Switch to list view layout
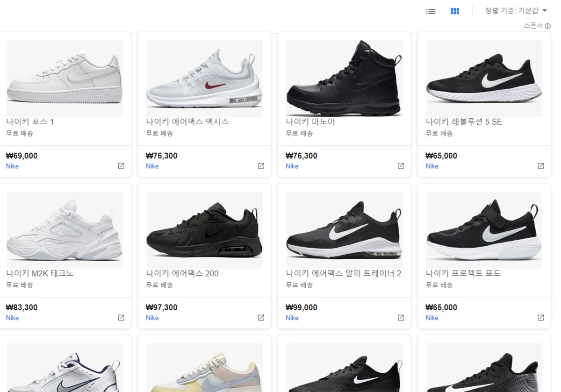The width and height of the screenshot is (561, 392). (x=431, y=11)
